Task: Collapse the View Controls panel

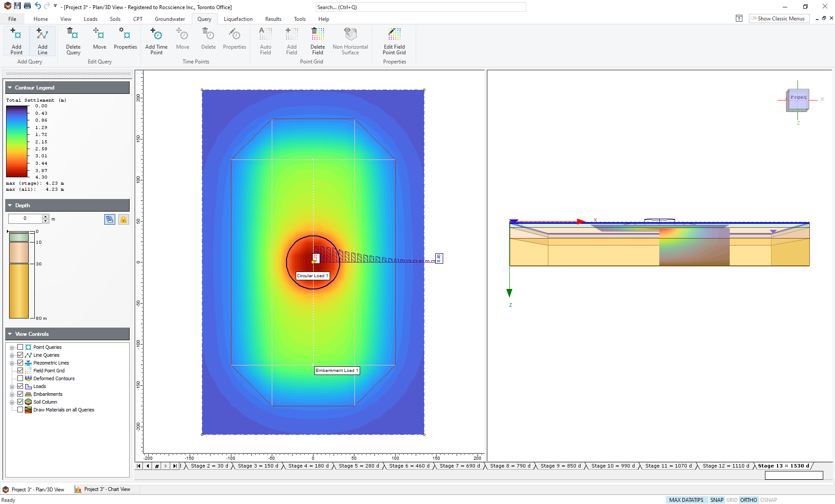Action: (10, 334)
